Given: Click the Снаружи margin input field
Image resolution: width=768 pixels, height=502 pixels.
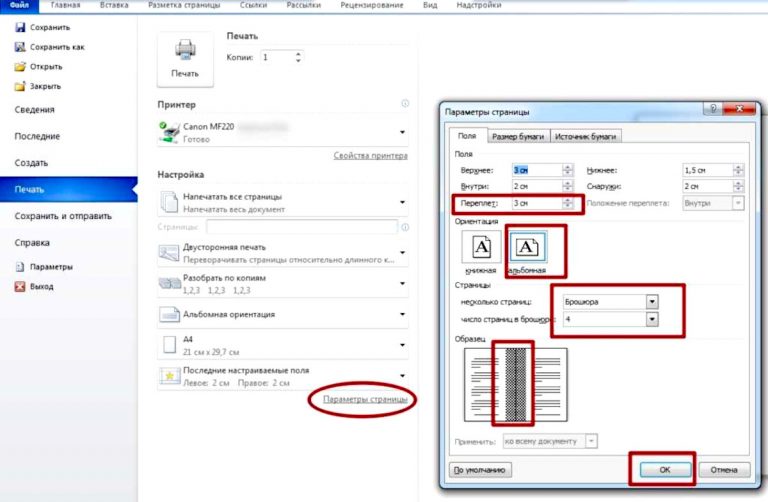Looking at the screenshot, I should (708, 186).
